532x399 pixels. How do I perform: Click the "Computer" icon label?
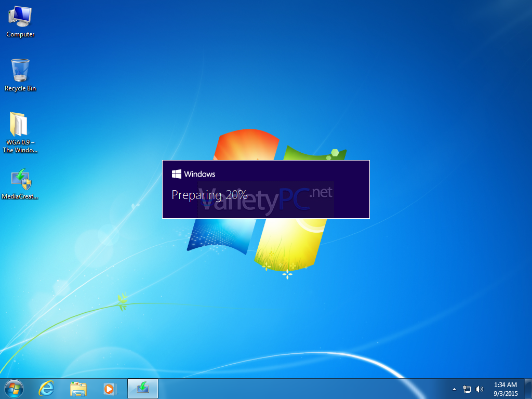click(x=20, y=34)
